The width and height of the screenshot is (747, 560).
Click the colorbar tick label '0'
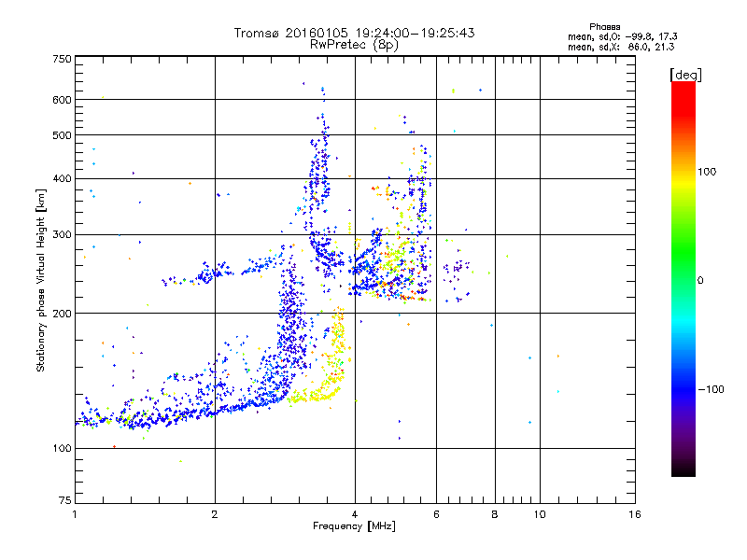[x=700, y=281]
